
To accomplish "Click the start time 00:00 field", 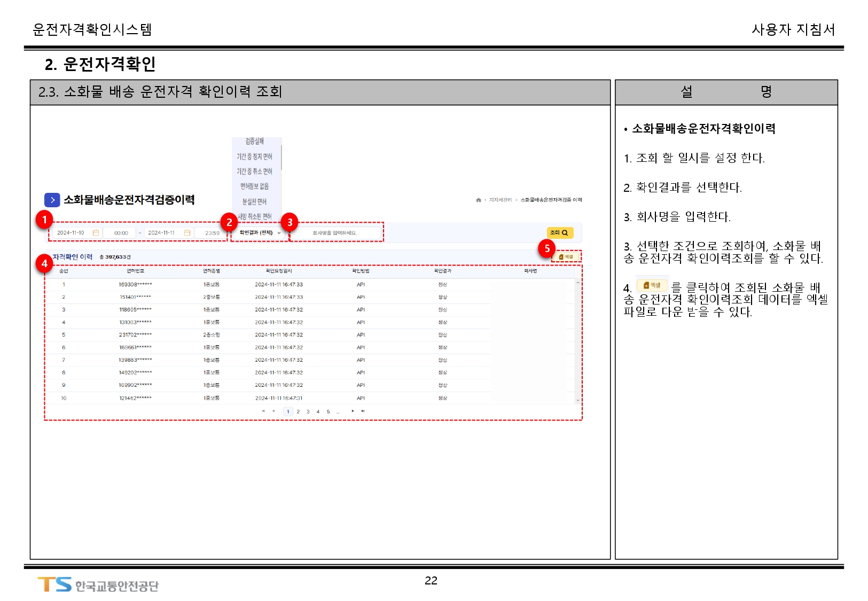I will click(121, 233).
